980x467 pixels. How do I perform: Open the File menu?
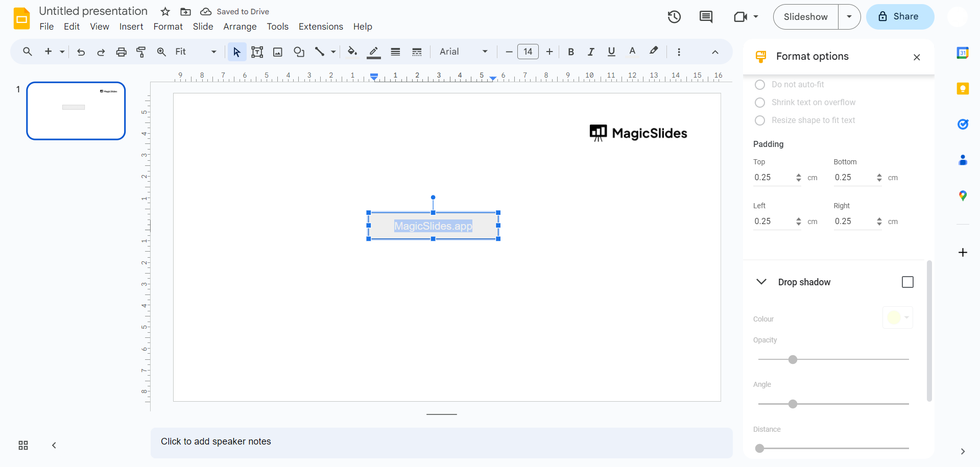[x=46, y=27]
